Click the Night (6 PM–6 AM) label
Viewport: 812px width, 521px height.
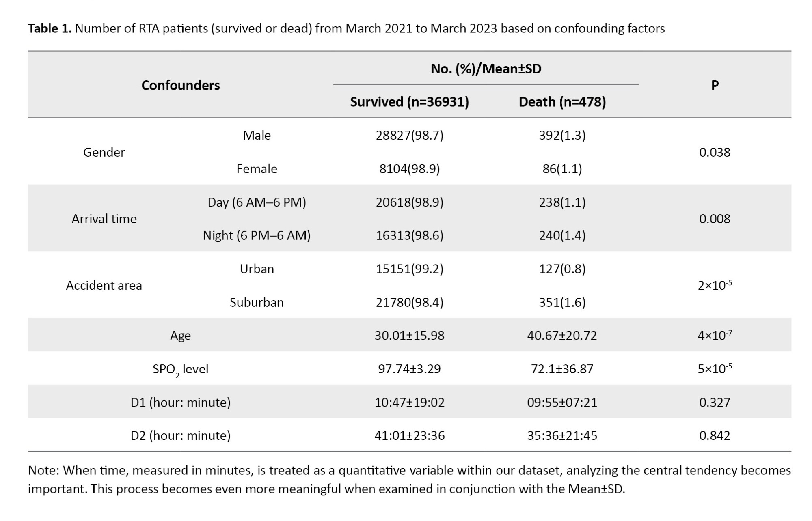click(x=257, y=235)
